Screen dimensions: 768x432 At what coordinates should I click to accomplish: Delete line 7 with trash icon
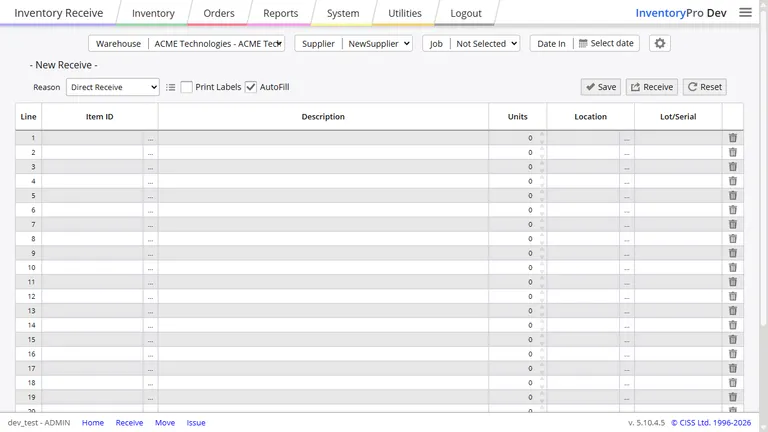[x=733, y=224]
